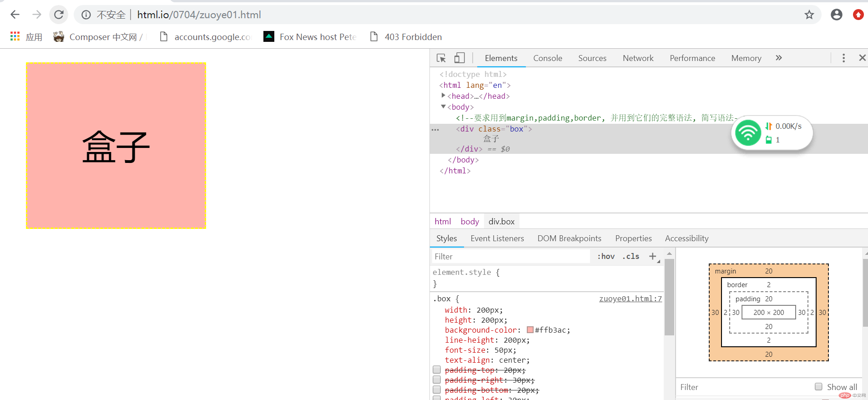This screenshot has height=400, width=868.
Task: Select the div class box line
Action: click(494, 129)
